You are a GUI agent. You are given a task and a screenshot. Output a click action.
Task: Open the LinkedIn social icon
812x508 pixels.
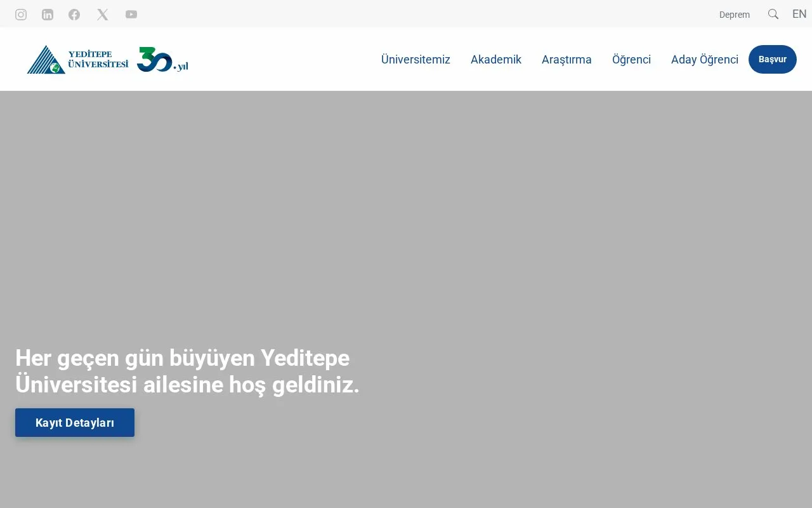point(48,15)
